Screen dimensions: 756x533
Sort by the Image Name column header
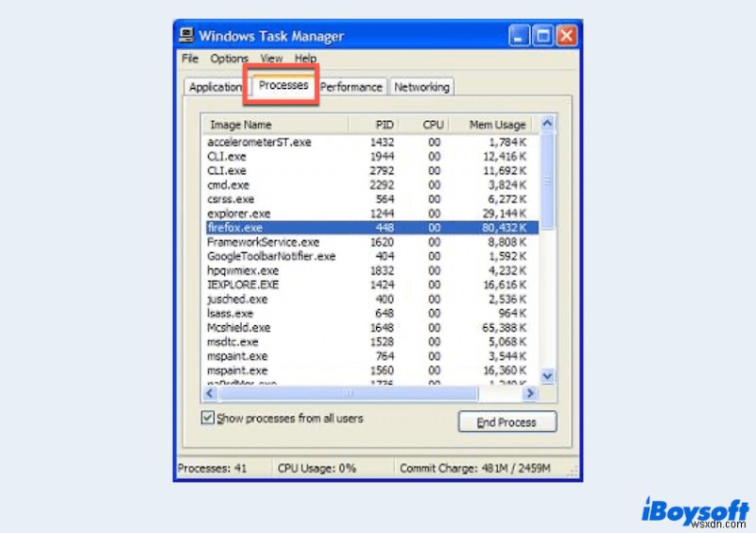(x=275, y=125)
